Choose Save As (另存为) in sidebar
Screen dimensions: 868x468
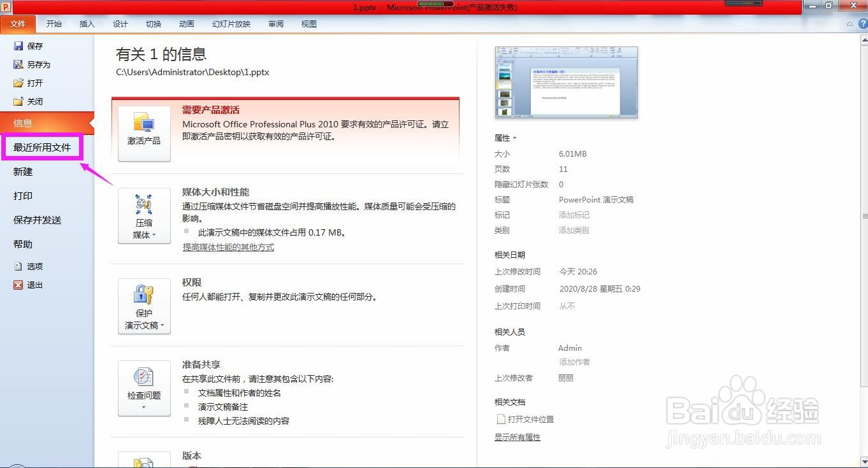[x=32, y=64]
